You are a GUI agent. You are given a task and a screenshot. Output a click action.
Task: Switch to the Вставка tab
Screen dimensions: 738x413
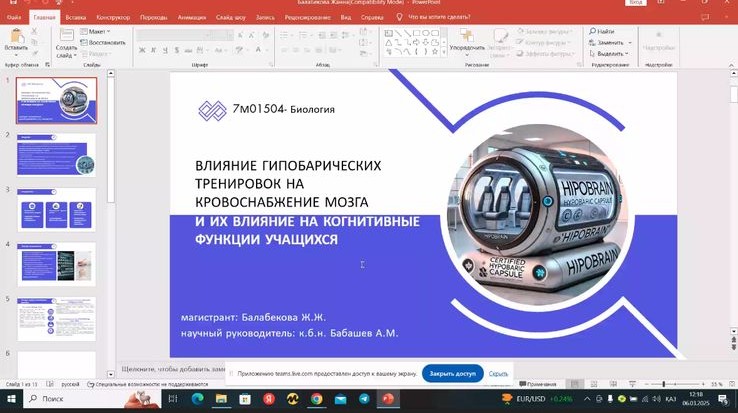[x=76, y=17]
